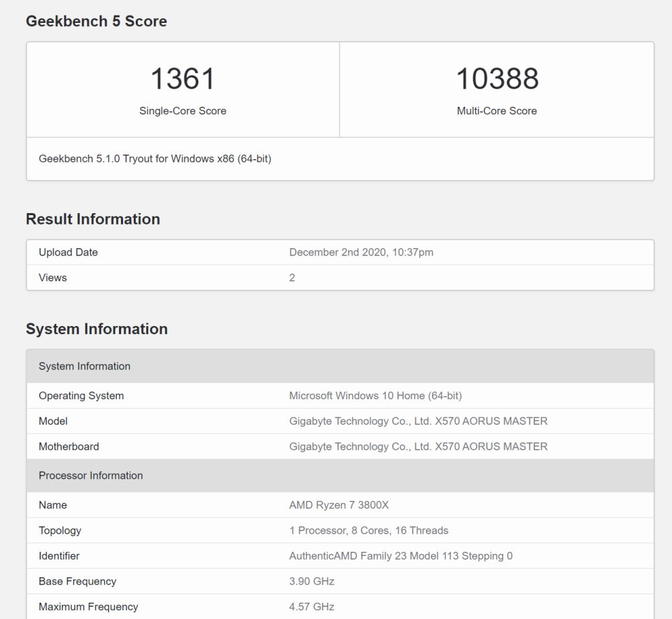Image resolution: width=672 pixels, height=619 pixels.
Task: Click the Geekbench 5 Score heading
Action: point(96,21)
